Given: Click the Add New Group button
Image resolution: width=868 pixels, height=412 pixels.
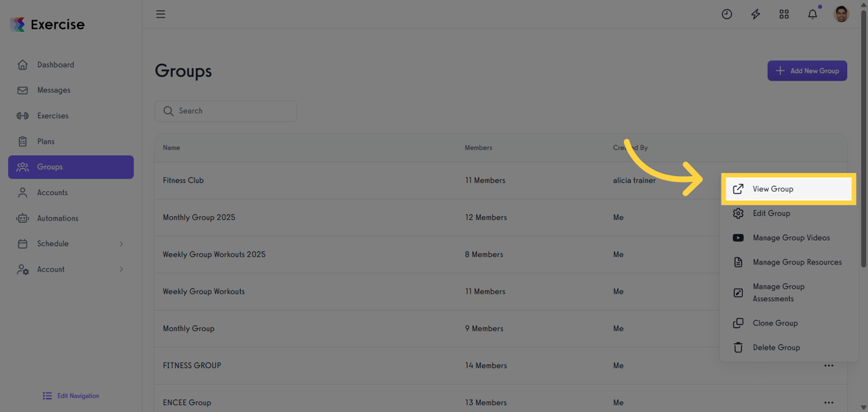Looking at the screenshot, I should pyautogui.click(x=807, y=71).
